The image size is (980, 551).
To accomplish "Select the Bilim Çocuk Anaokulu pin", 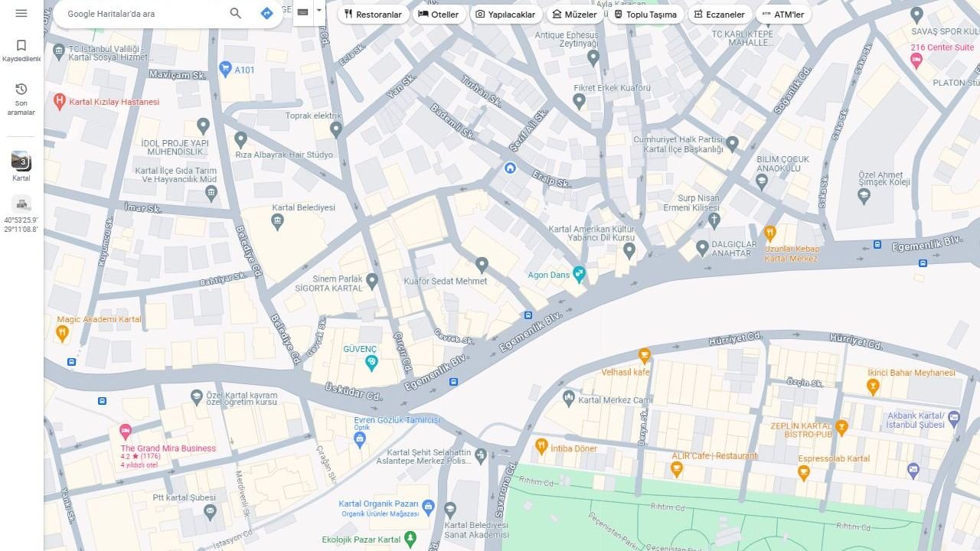I will coord(761,181).
